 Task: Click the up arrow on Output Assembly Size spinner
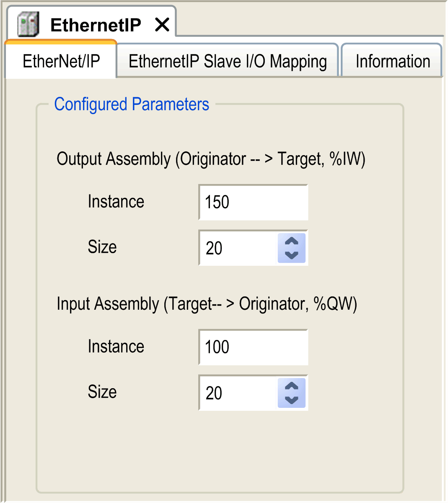291,241
